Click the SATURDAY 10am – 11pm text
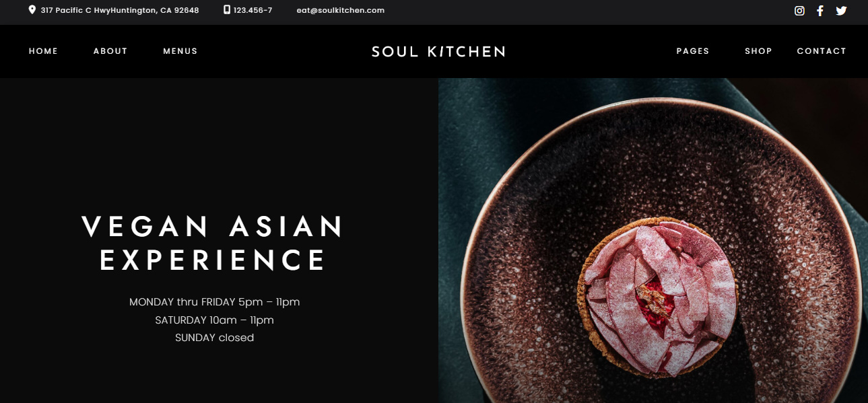This screenshot has width=868, height=403. pos(215,320)
